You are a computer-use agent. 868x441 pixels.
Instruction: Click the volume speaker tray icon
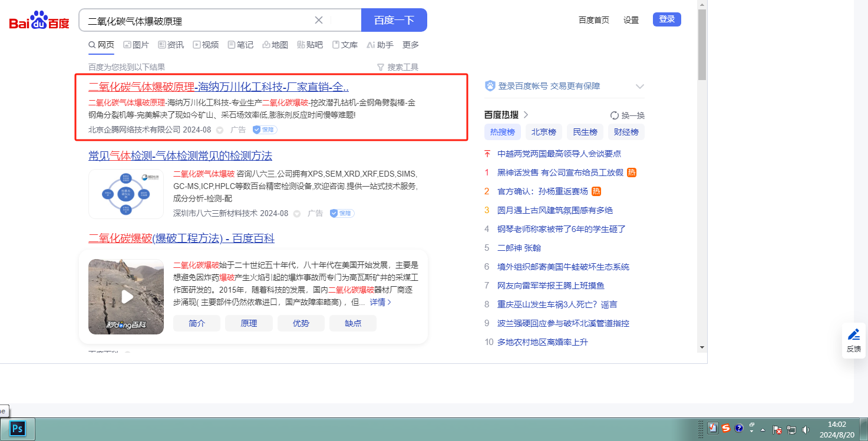tap(806, 430)
